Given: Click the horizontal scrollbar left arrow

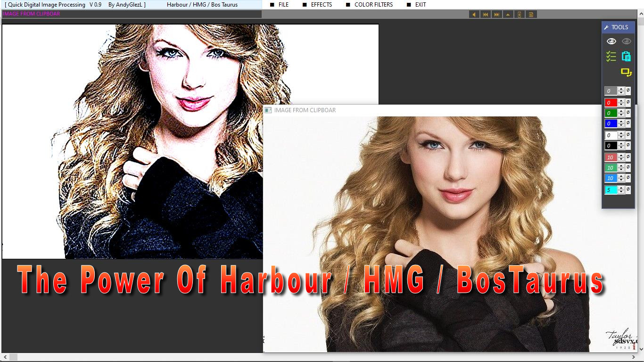Looking at the screenshot, I should pyautogui.click(x=5, y=357).
